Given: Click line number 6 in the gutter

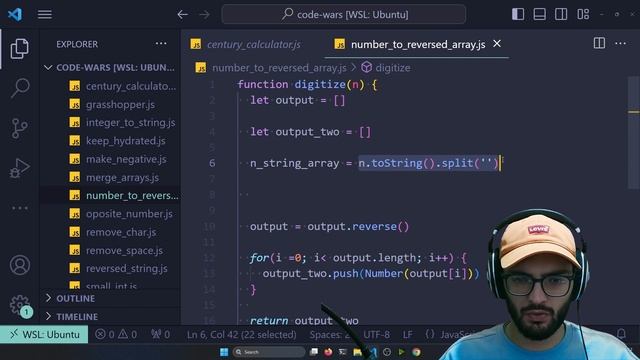Looking at the screenshot, I should (212, 163).
